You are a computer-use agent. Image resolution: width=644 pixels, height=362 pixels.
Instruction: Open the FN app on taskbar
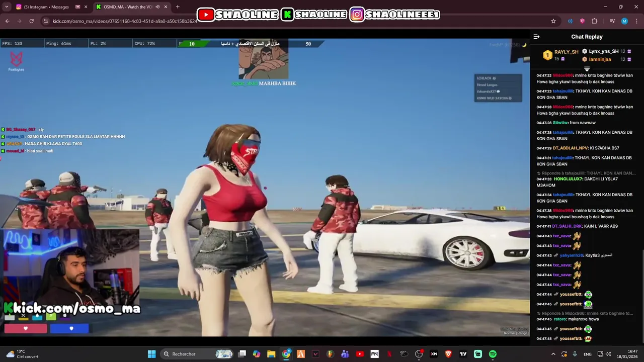tap(374, 354)
